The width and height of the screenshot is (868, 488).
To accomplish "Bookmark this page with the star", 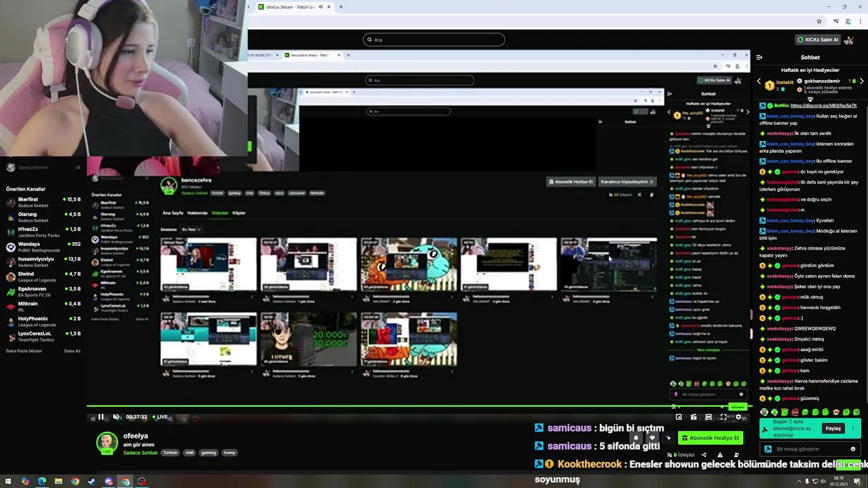I will point(819,21).
